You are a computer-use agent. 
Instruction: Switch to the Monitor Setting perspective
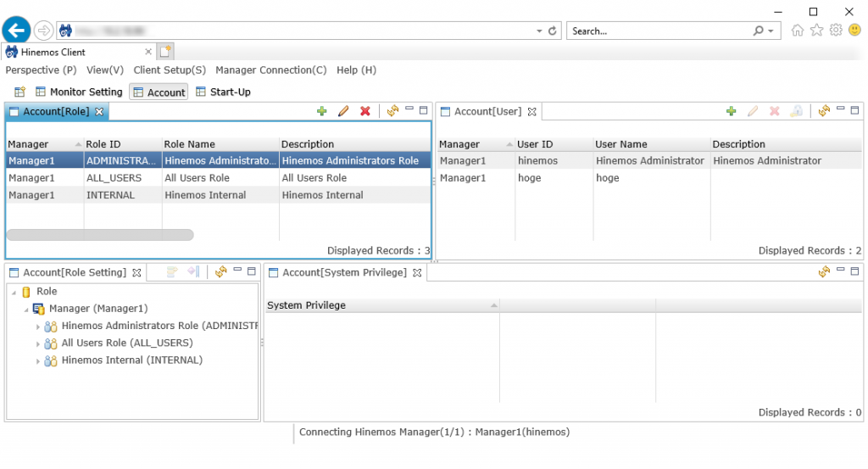coord(79,92)
